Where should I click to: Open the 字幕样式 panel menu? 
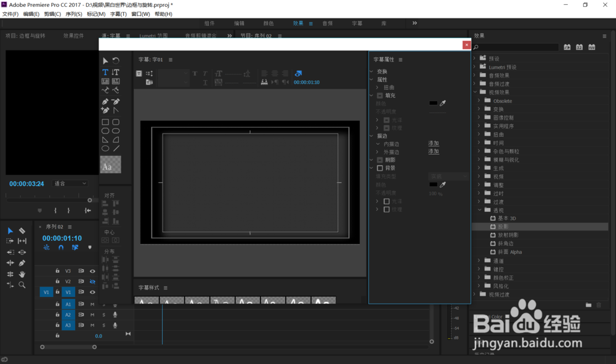pos(165,288)
